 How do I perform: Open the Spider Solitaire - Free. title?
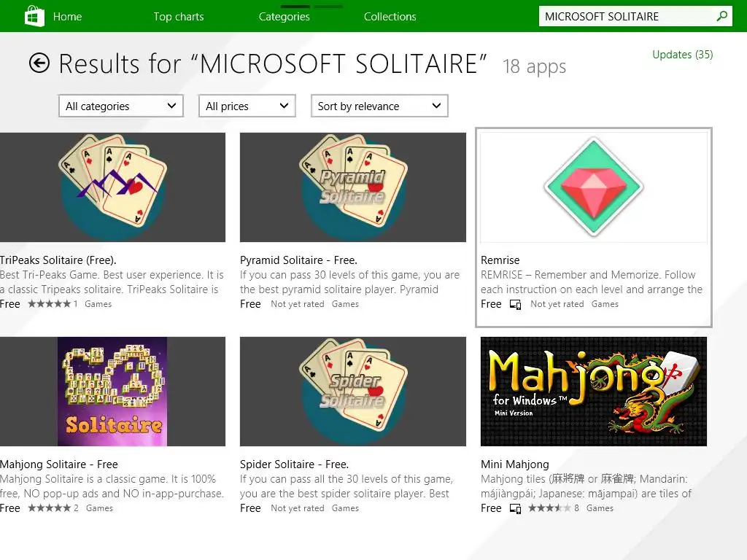(295, 464)
